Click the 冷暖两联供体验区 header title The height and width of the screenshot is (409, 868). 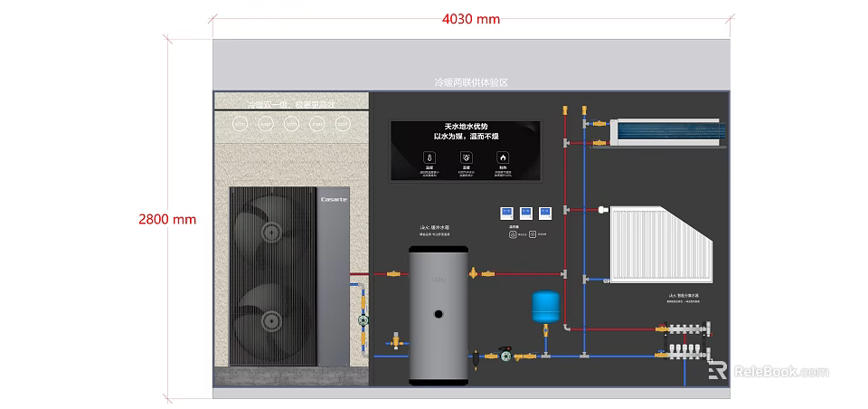[x=471, y=82]
